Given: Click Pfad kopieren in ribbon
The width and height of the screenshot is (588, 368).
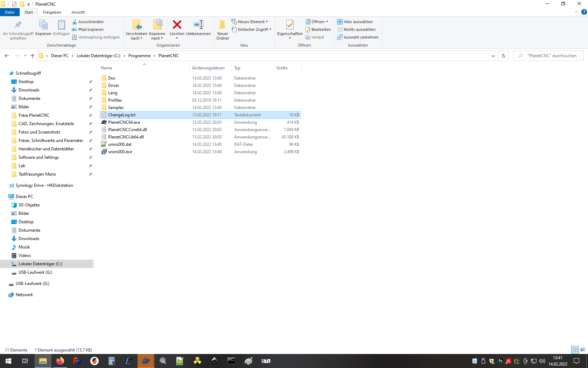Looking at the screenshot, I should [88, 29].
